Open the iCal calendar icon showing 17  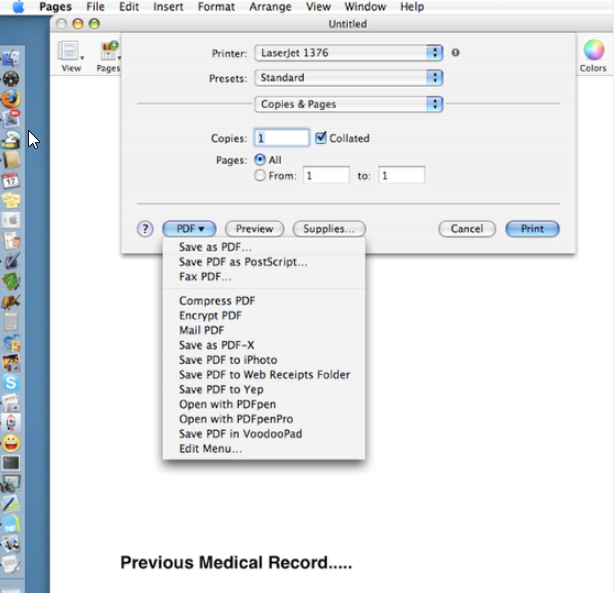[11, 180]
